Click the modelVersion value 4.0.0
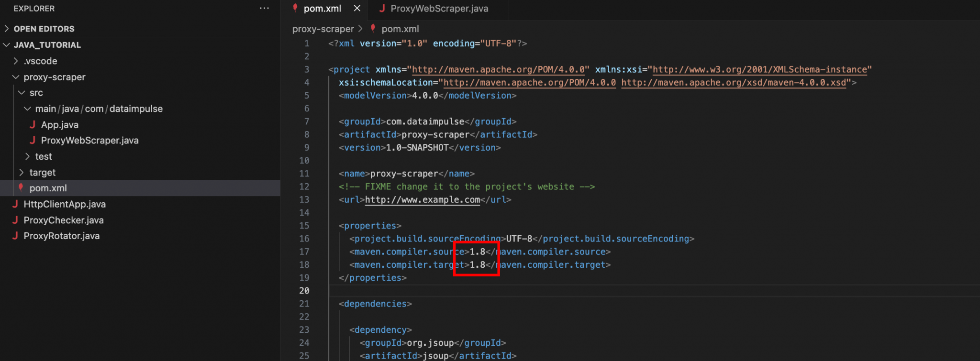The width and height of the screenshot is (980, 361). tap(425, 96)
